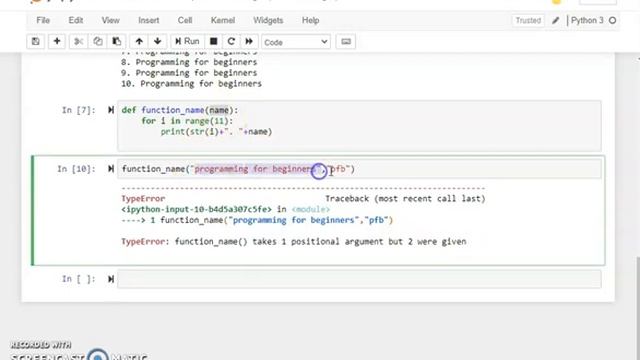Screen dimensions: 640x360
Task: Click 'Traceback (most recent call last)' text
Action: tap(405, 199)
